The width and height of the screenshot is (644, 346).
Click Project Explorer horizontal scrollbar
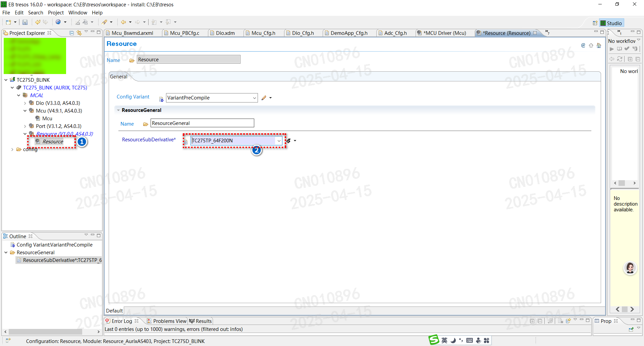pos(52,332)
